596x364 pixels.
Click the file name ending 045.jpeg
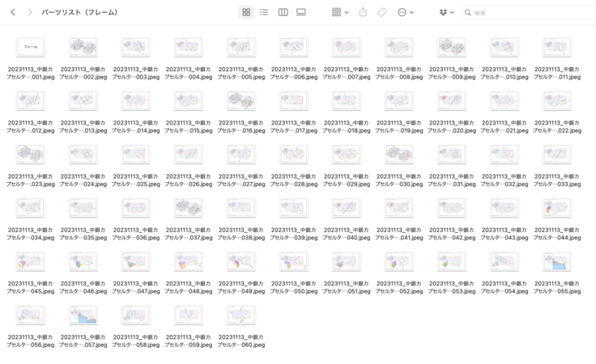coord(31,287)
